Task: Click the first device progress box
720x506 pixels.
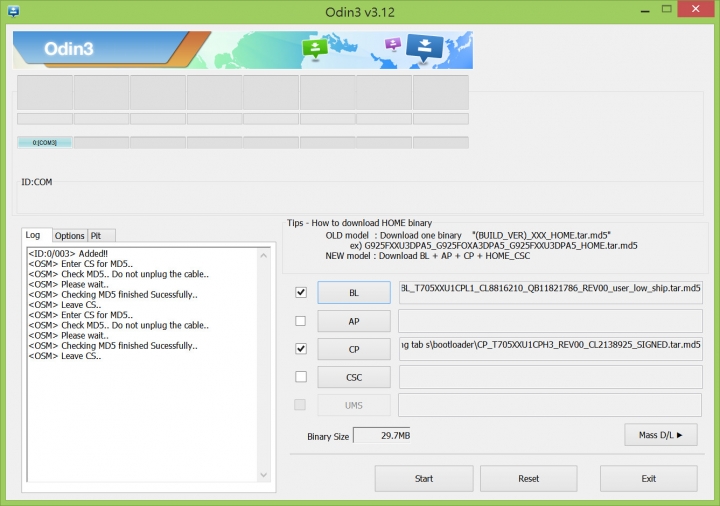Action: 45,92
